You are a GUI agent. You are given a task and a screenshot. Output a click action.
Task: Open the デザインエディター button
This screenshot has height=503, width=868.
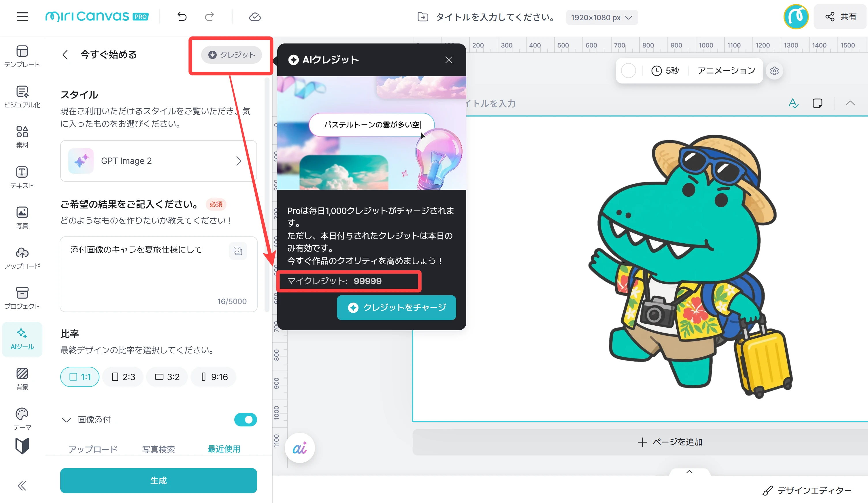[x=807, y=490]
